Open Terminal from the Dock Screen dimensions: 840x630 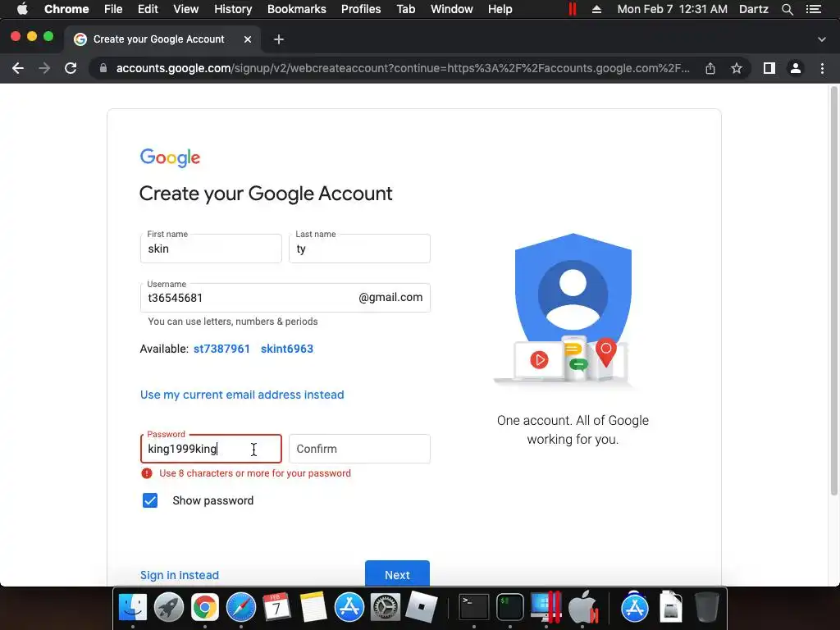coord(474,608)
